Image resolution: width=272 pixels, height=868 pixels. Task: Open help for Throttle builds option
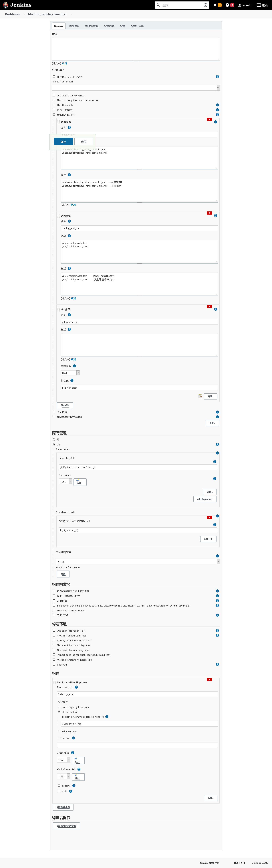click(x=217, y=105)
